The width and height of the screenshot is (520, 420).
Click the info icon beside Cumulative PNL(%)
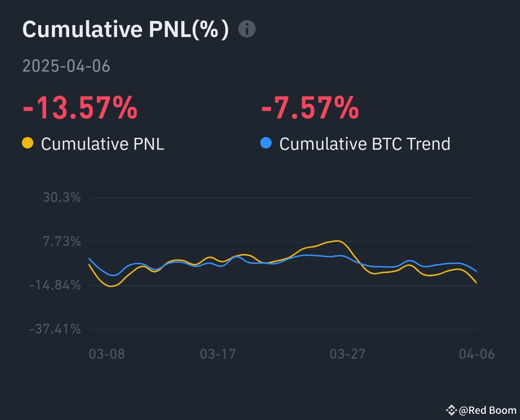[247, 29]
